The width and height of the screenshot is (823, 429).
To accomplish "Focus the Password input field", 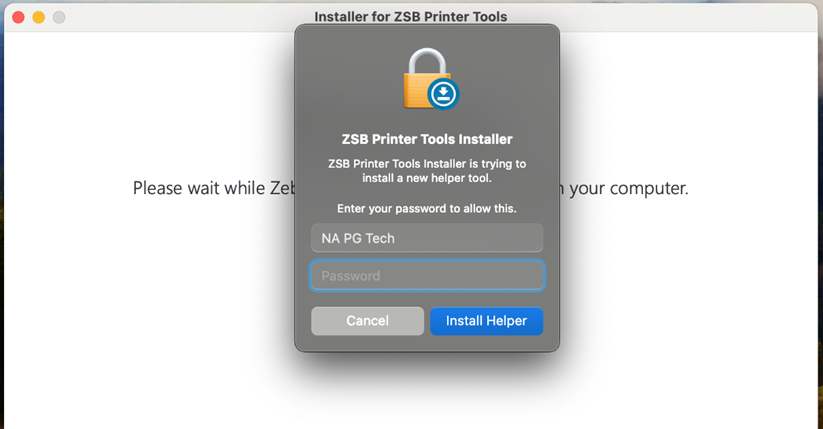I will click(x=427, y=276).
